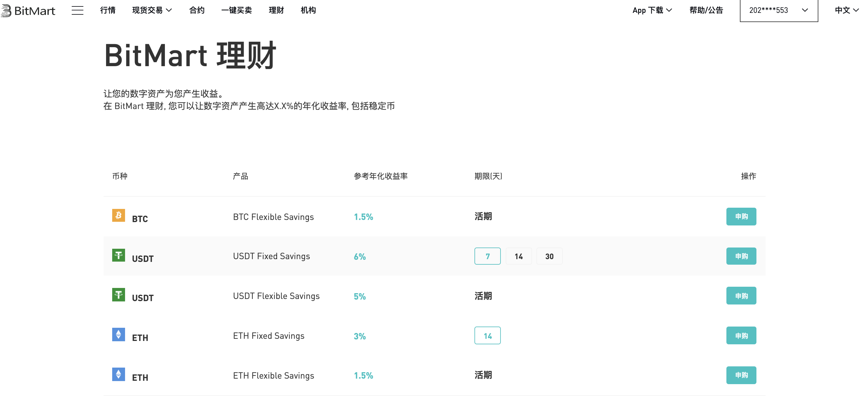Open the 中文 language dropdown
The width and height of the screenshot is (868, 397).
click(847, 10)
